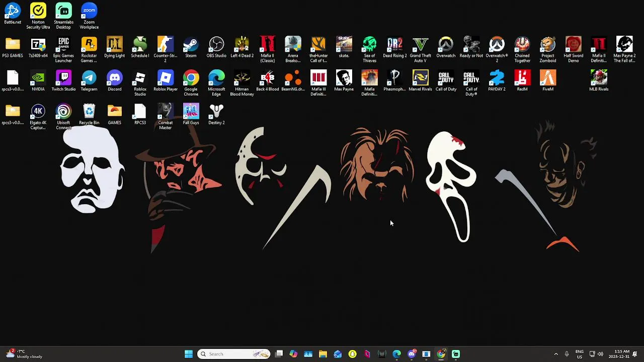644x362 pixels.
Task: Select the Streamlabs Desktop shortcut
Action: (63, 16)
